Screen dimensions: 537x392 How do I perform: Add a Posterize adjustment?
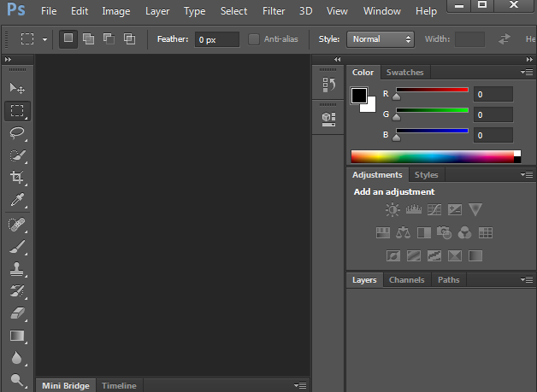coord(414,256)
